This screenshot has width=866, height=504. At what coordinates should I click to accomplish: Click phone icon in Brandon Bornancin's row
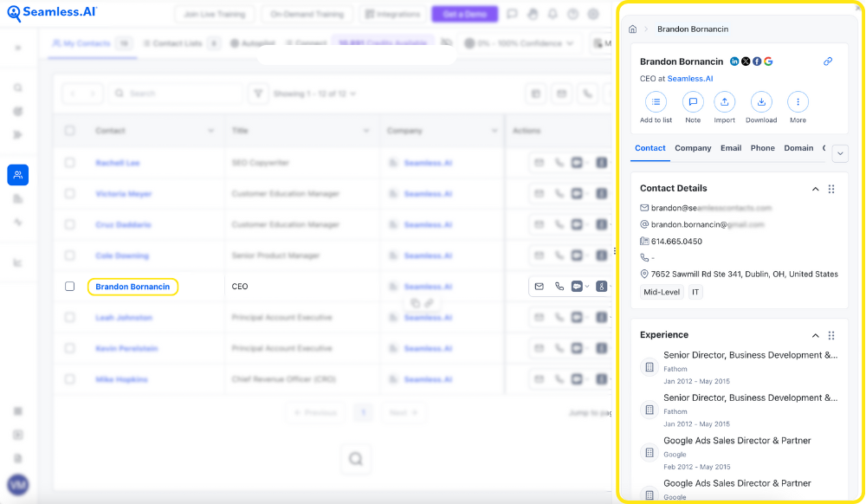coord(559,287)
